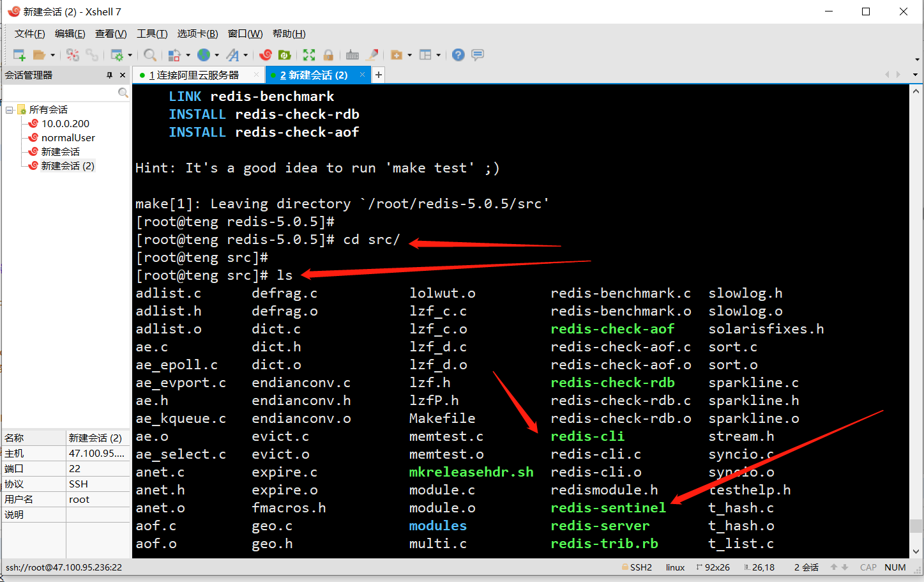Click the status bar down arrow icon
The height and width of the screenshot is (582, 924).
point(845,567)
